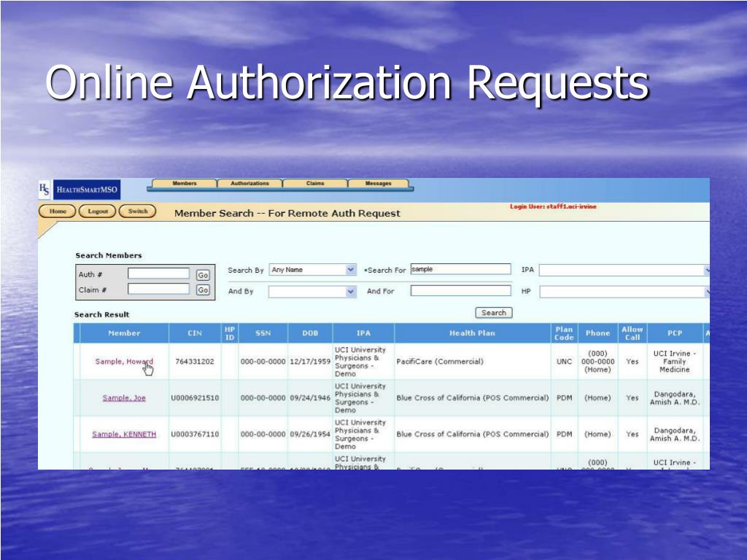Focus the Auth # input field
Screen dimensions: 747x560
click(x=158, y=273)
